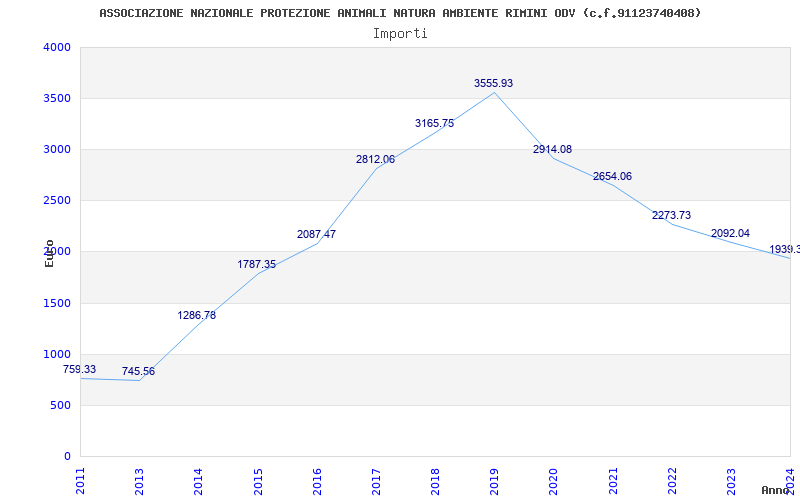Image resolution: width=800 pixels, height=500 pixels.
Task: Click the x-axis year 2014
Action: (x=198, y=481)
